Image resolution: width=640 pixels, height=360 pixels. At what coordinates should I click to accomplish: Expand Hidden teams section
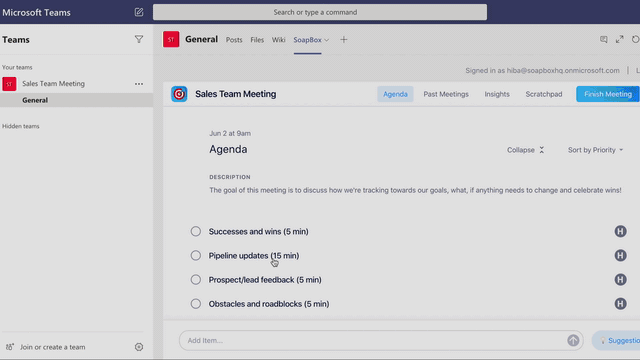tap(21, 126)
